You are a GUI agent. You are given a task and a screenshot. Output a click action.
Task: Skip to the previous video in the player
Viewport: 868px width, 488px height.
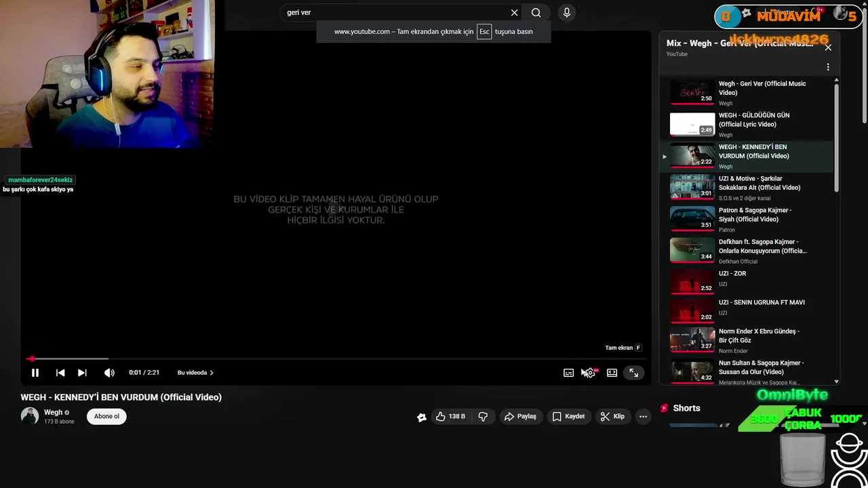60,373
